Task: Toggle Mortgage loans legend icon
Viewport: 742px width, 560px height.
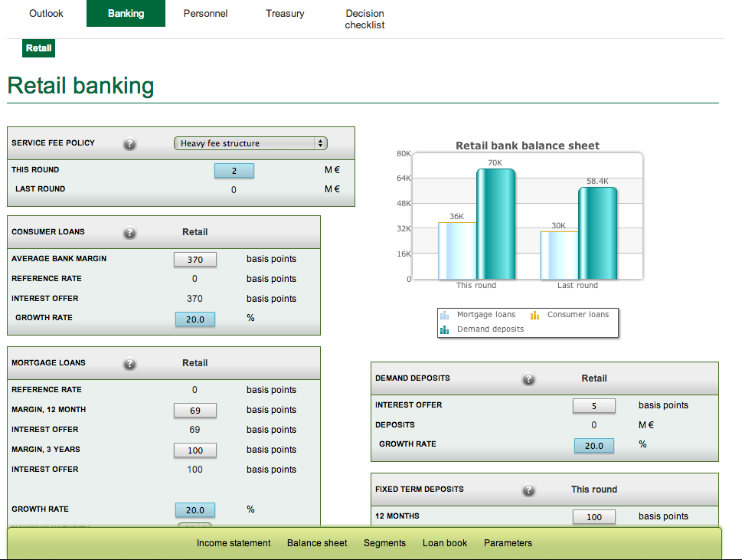Action: click(x=444, y=315)
